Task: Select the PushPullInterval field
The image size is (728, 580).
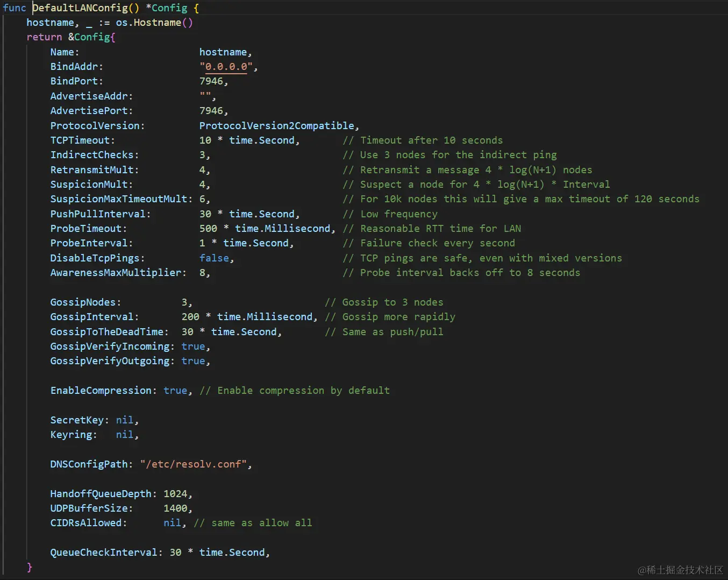Action: coord(98,214)
